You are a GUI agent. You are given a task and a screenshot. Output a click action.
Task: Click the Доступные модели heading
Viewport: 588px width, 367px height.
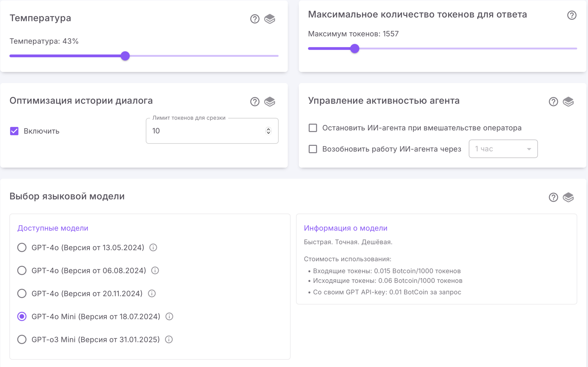pyautogui.click(x=53, y=228)
